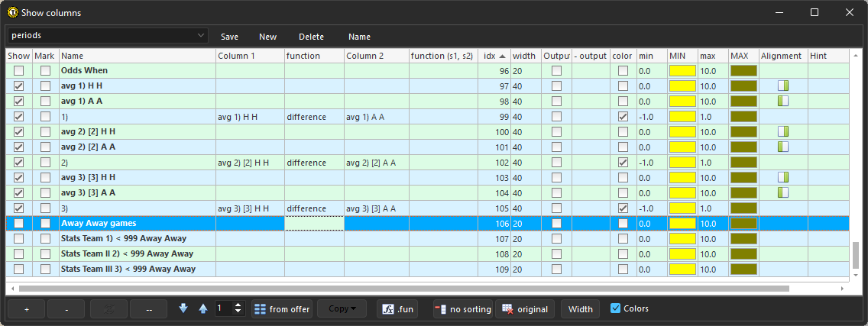Open the periods preset dropdown

pyautogui.click(x=108, y=36)
